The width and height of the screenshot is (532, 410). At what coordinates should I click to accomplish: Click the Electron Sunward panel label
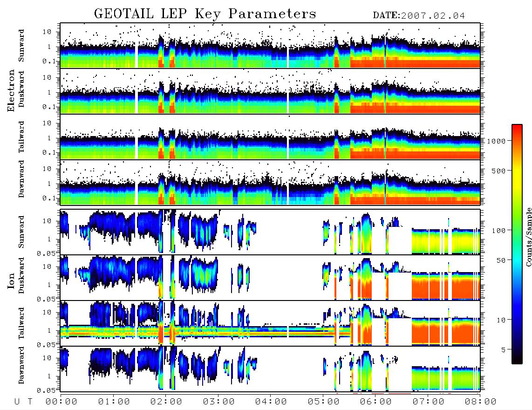[x=21, y=46]
